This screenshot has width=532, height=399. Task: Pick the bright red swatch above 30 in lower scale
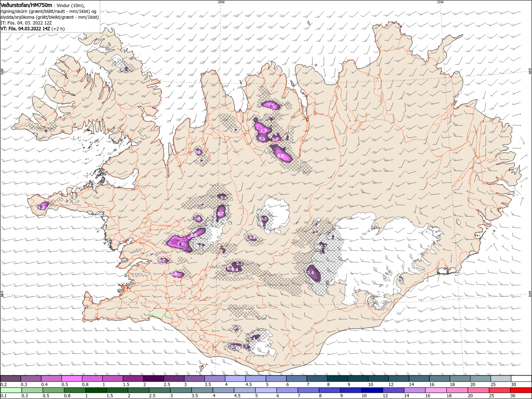[x=521, y=390]
